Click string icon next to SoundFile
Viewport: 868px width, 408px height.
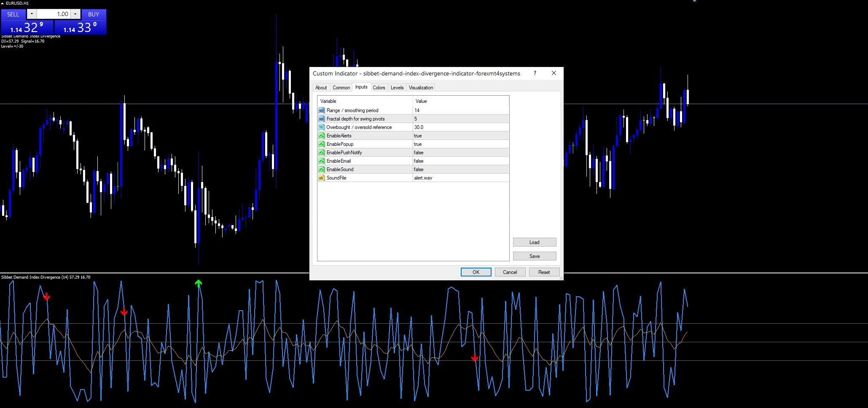click(x=322, y=178)
